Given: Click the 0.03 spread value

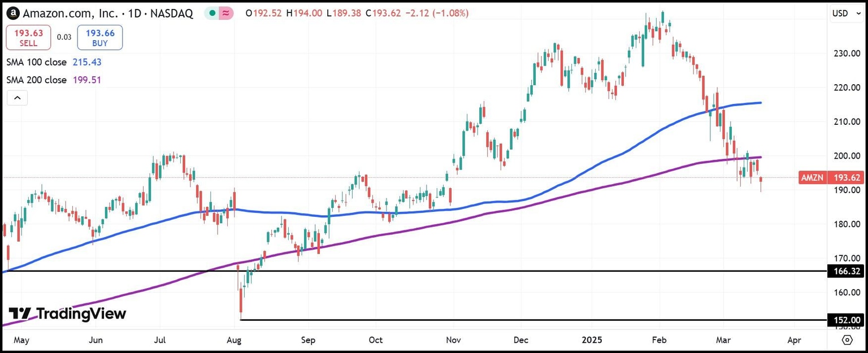Looking at the screenshot, I should pyautogui.click(x=64, y=37).
